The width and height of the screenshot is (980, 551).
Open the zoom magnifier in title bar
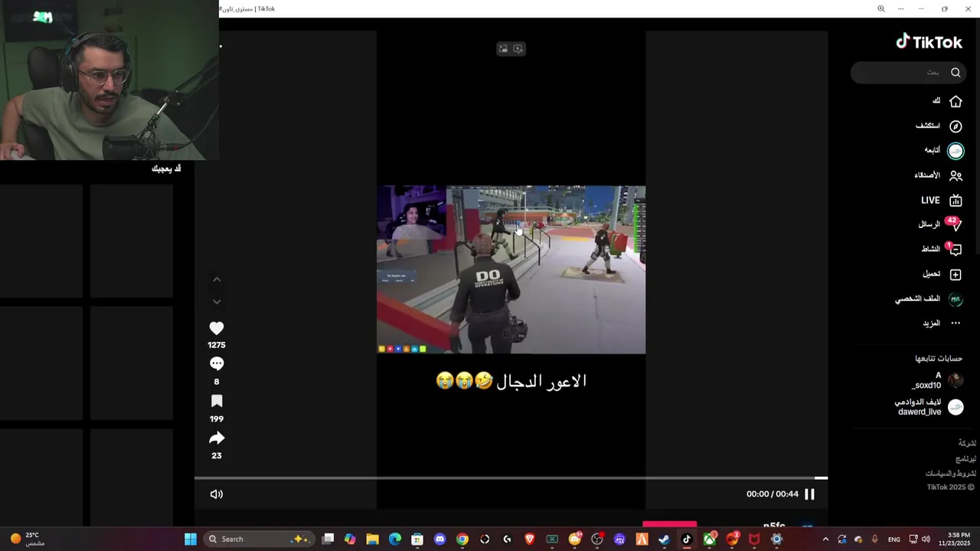tap(880, 9)
